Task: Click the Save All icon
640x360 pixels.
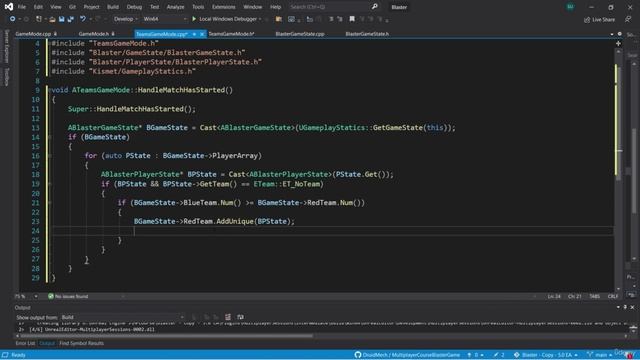Action: click(71, 19)
